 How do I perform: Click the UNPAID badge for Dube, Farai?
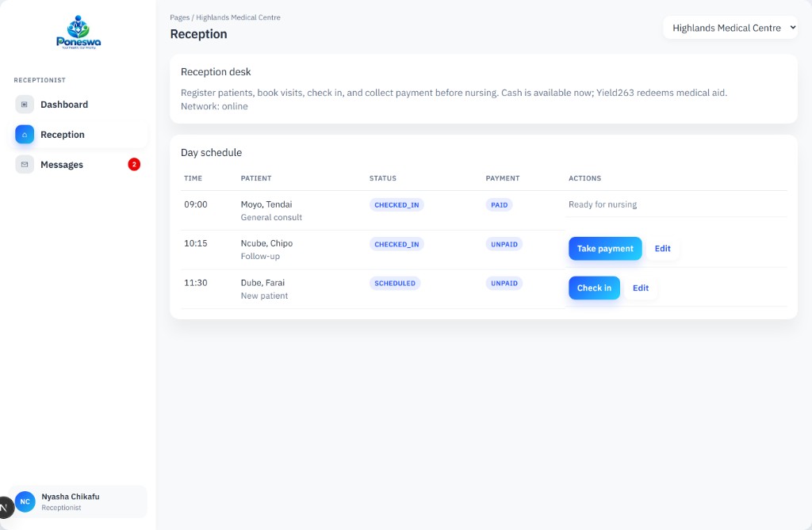504,283
